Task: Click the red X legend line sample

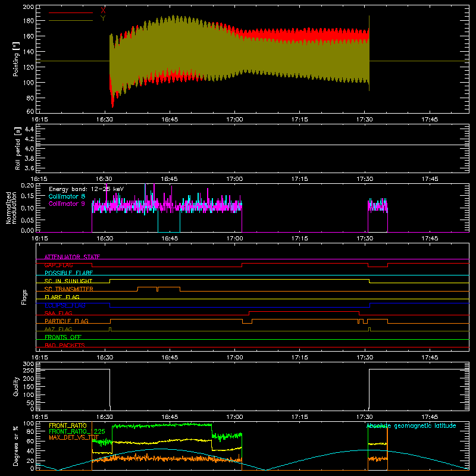Action: pos(71,12)
